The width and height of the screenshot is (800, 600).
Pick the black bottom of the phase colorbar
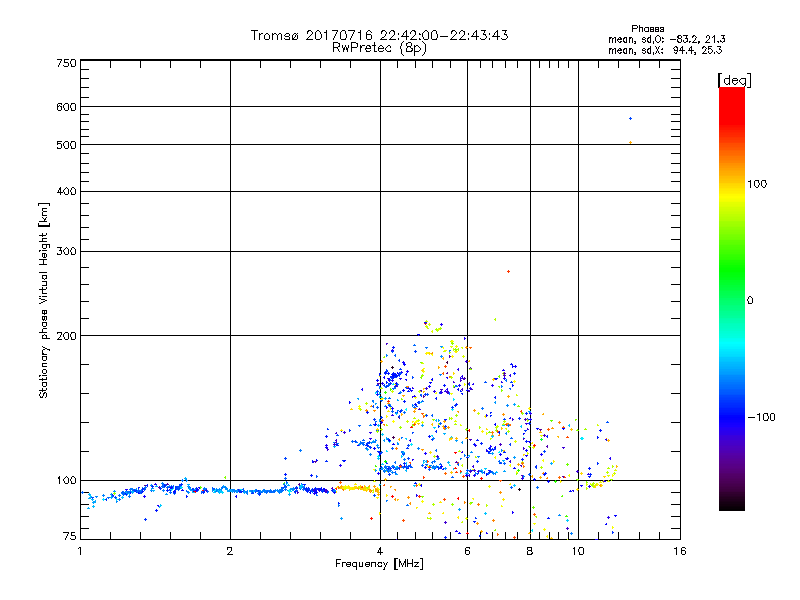click(x=732, y=504)
